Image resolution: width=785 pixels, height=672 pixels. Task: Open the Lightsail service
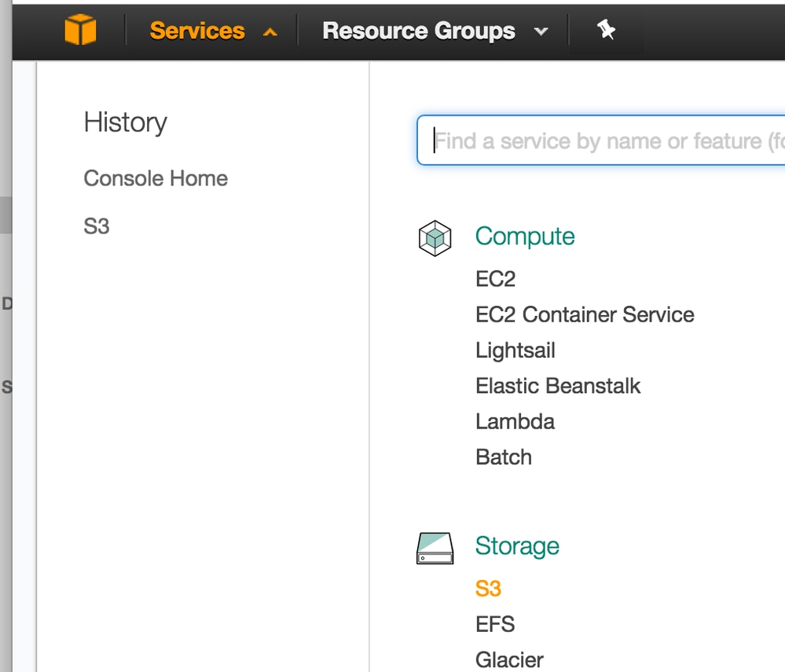tap(515, 350)
